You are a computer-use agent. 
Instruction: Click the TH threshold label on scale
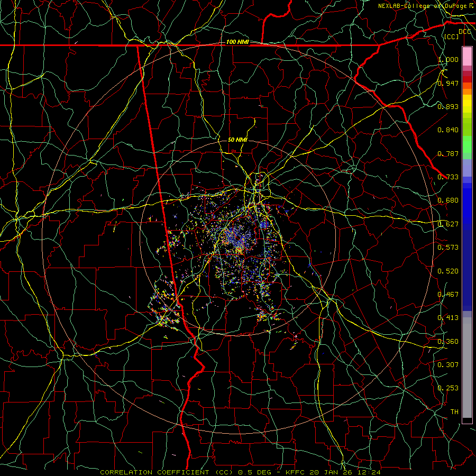454,412
